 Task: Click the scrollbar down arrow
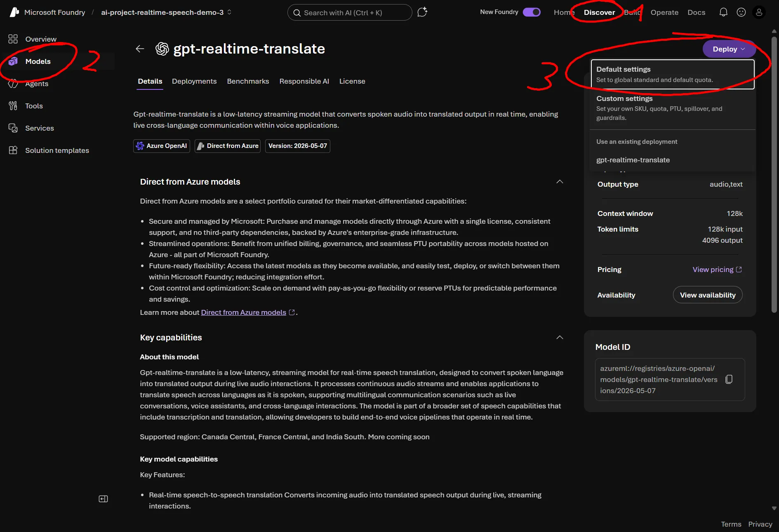tap(774, 509)
